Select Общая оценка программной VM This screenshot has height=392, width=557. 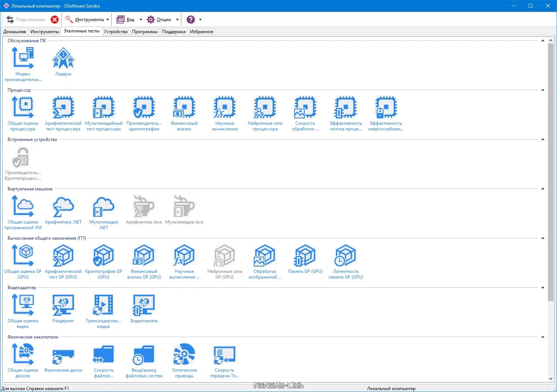point(23,212)
